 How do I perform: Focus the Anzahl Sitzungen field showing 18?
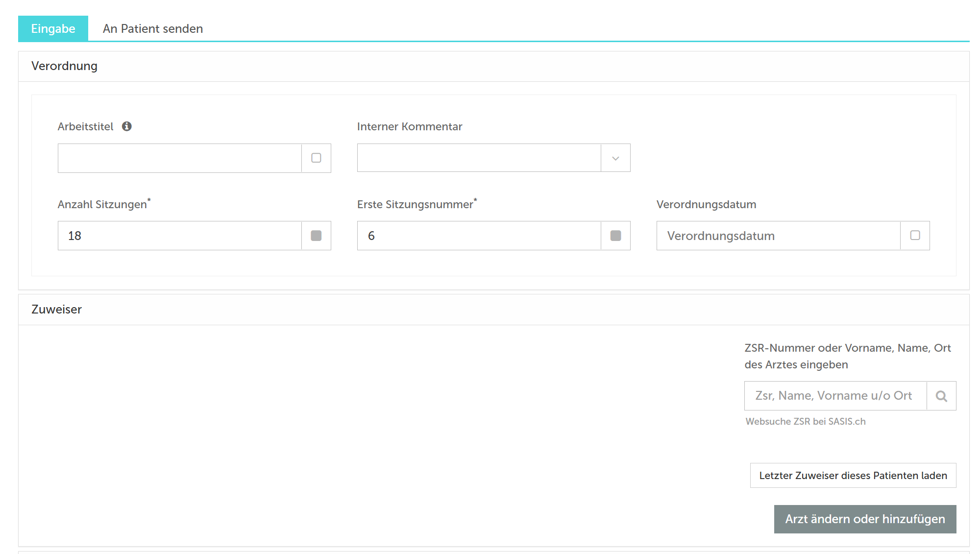tap(179, 236)
